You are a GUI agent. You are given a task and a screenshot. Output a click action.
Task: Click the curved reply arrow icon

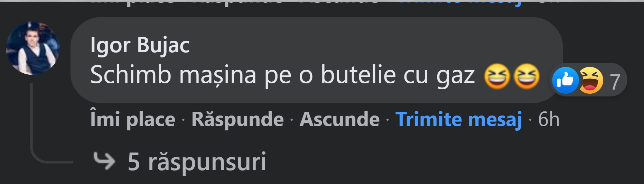[x=104, y=161]
